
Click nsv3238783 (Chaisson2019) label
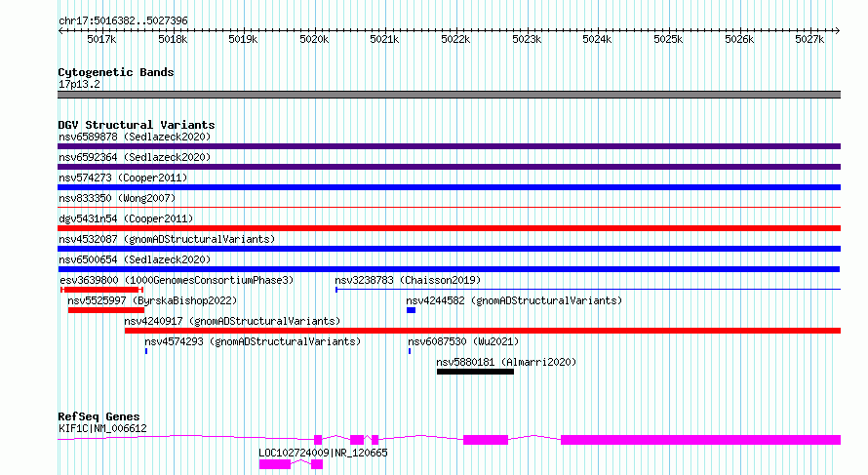[408, 280]
